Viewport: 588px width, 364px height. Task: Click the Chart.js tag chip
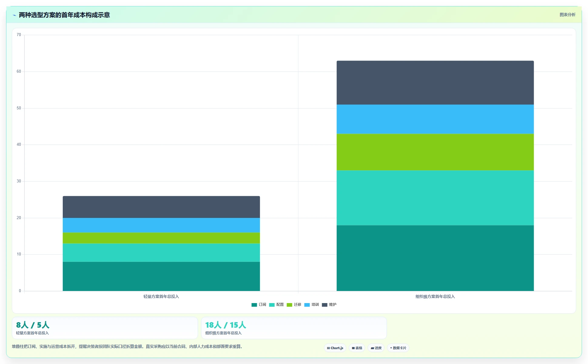click(x=335, y=348)
